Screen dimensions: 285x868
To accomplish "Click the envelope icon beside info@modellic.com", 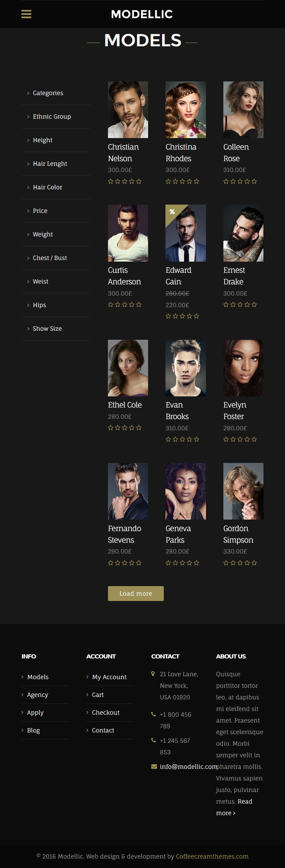I will point(154,766).
